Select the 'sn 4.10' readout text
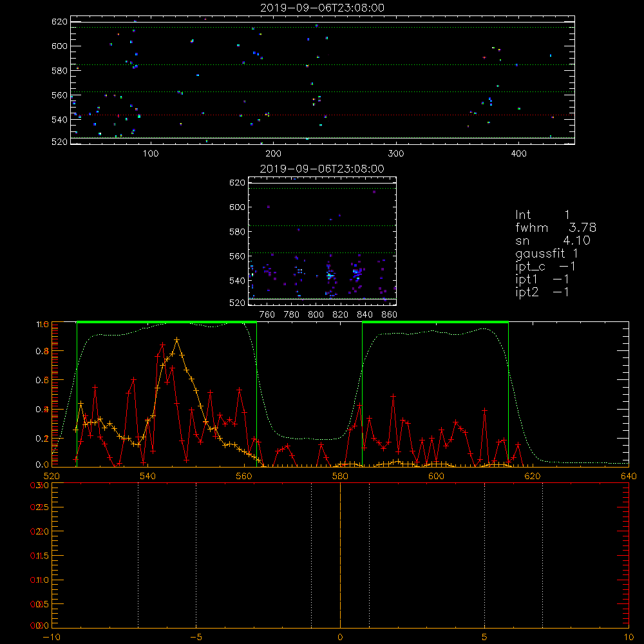Screen dimensions: 644x644 point(553,240)
